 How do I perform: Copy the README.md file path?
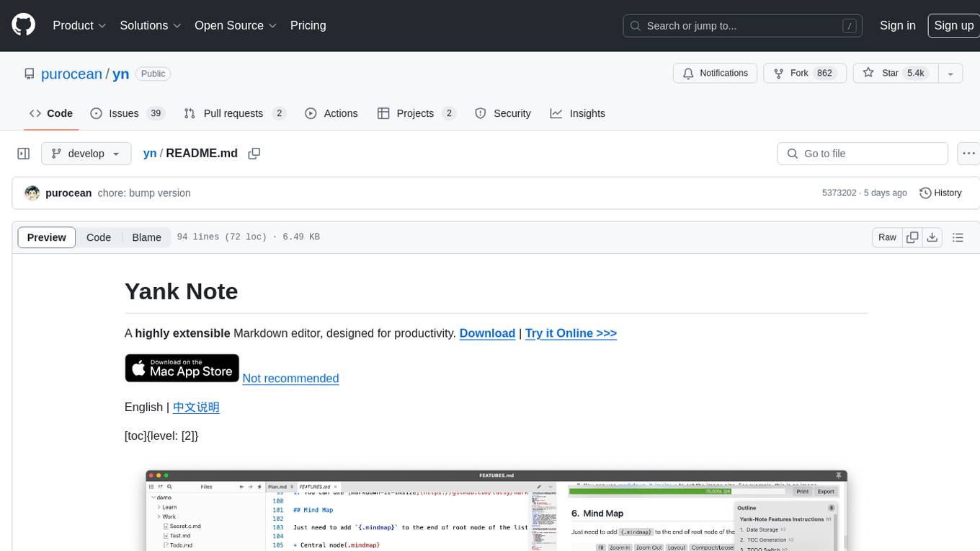[254, 153]
